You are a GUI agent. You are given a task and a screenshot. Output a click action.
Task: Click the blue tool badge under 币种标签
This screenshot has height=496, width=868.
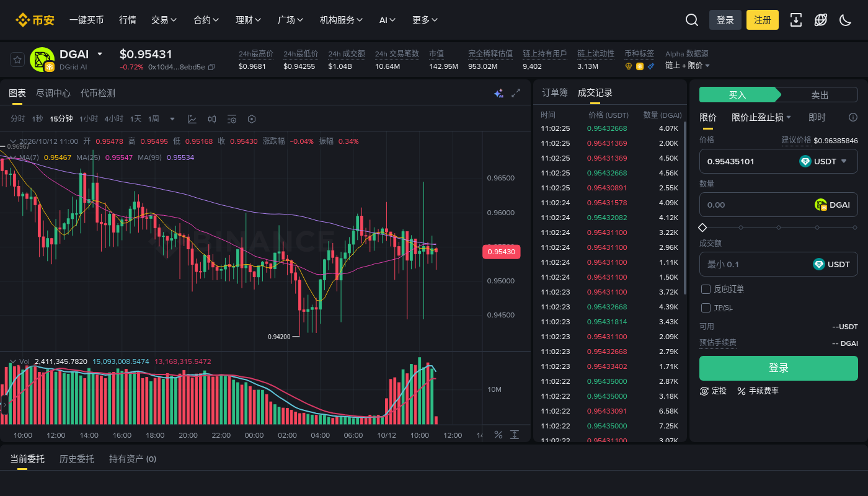[650, 66]
